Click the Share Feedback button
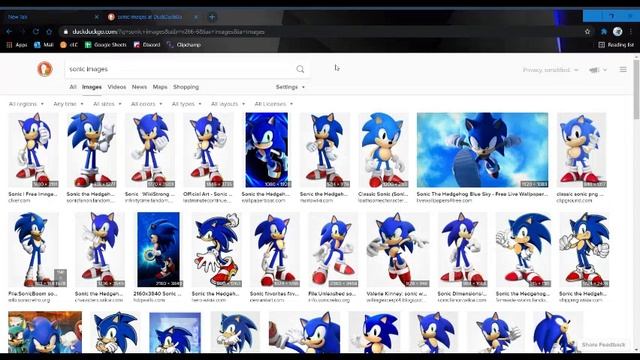The image size is (640, 360). (x=603, y=345)
